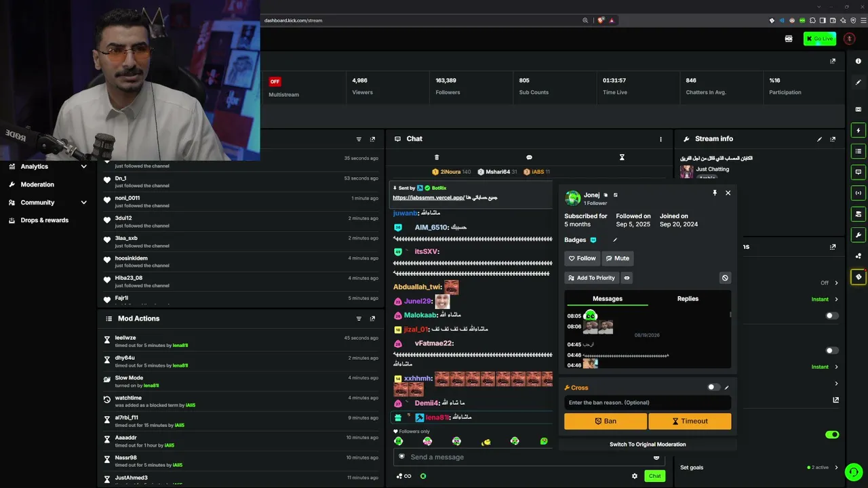Open Drops & rewards in sidebar
Viewport: 868px width, 488px height.
coord(45,220)
